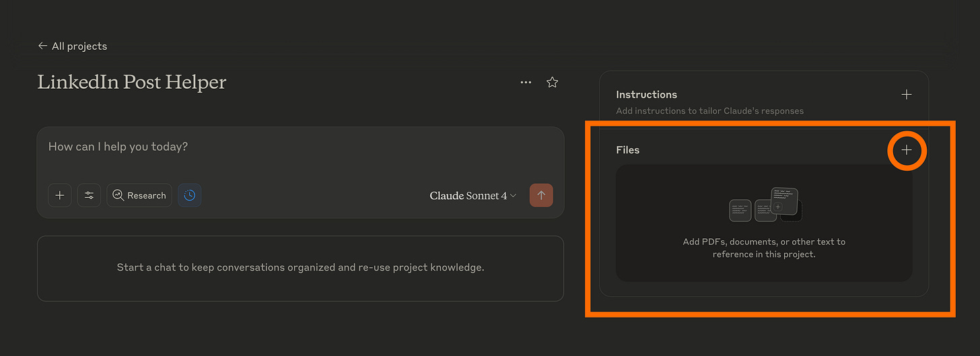
Task: Click the plus attachment button in chat box
Action: [60, 195]
